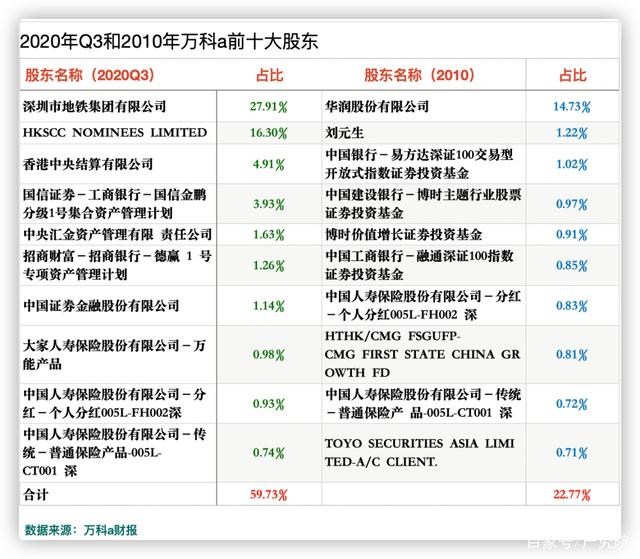Select the 0.91% value
This screenshot has height=559, width=640.
[571, 235]
